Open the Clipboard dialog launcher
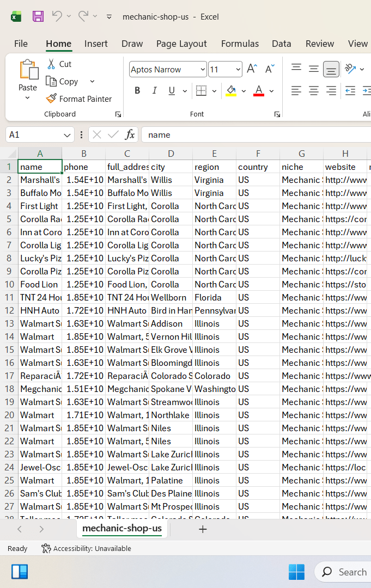 pyautogui.click(x=118, y=114)
